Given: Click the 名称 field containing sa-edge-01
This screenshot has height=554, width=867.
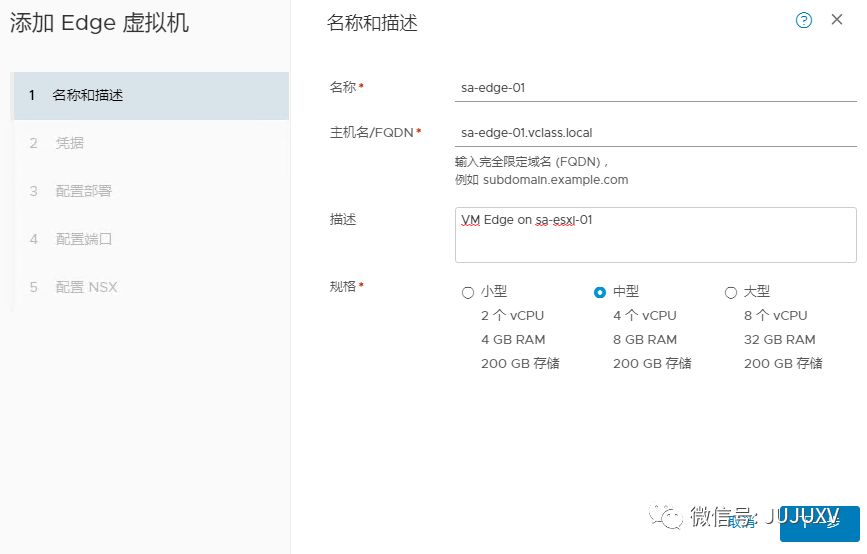Looking at the screenshot, I should 655,87.
